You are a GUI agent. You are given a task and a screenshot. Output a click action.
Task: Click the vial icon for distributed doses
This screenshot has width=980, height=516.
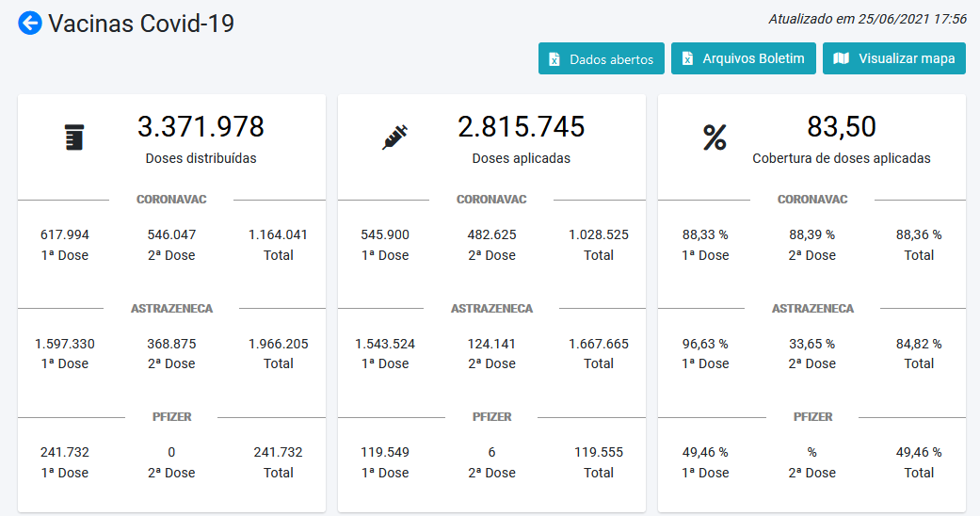(x=73, y=137)
